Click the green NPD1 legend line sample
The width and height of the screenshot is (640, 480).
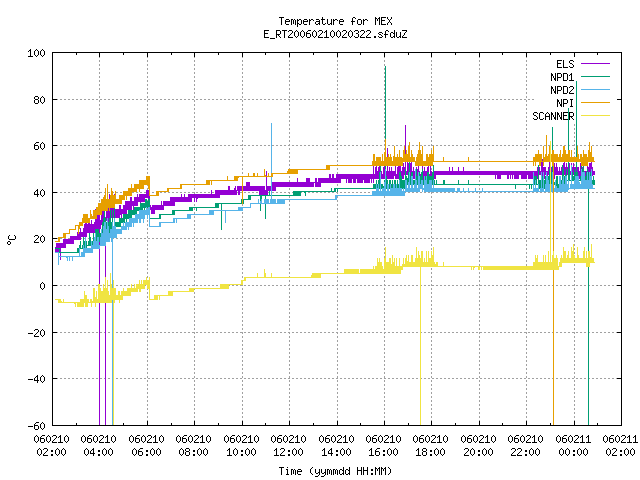[x=596, y=76]
